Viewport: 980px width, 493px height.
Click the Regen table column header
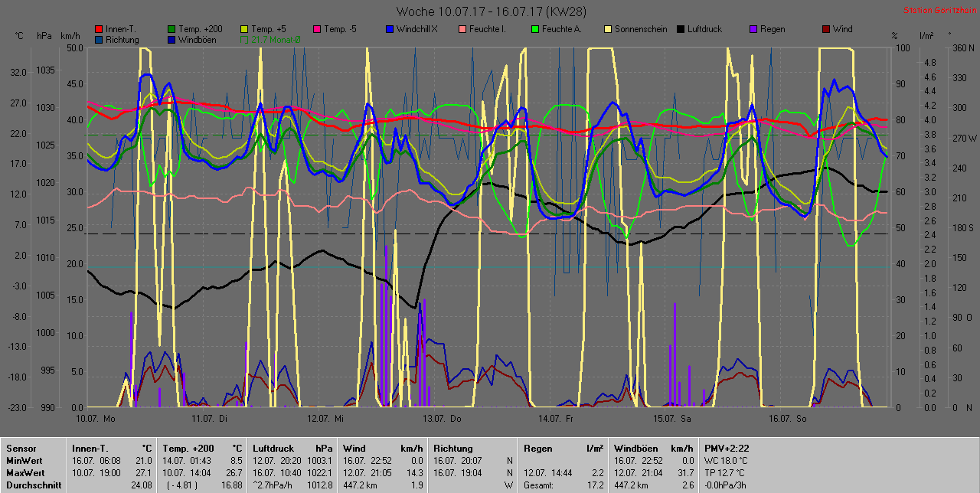point(538,449)
